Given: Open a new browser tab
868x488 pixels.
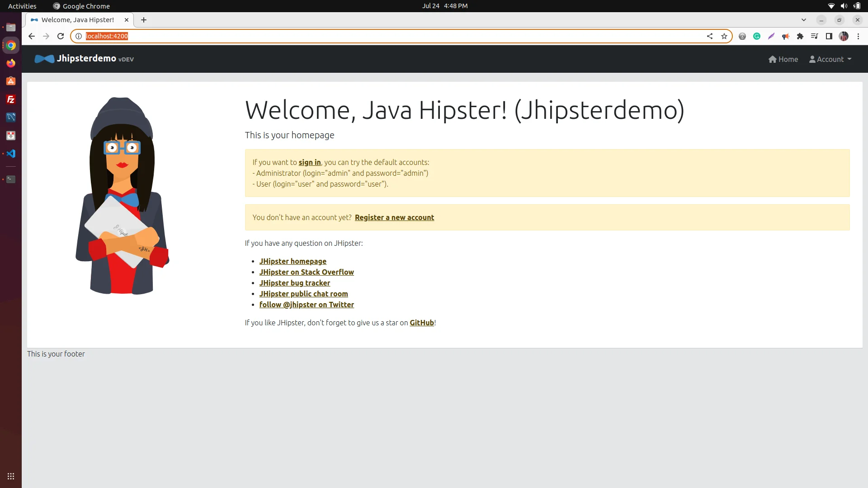Looking at the screenshot, I should point(144,20).
